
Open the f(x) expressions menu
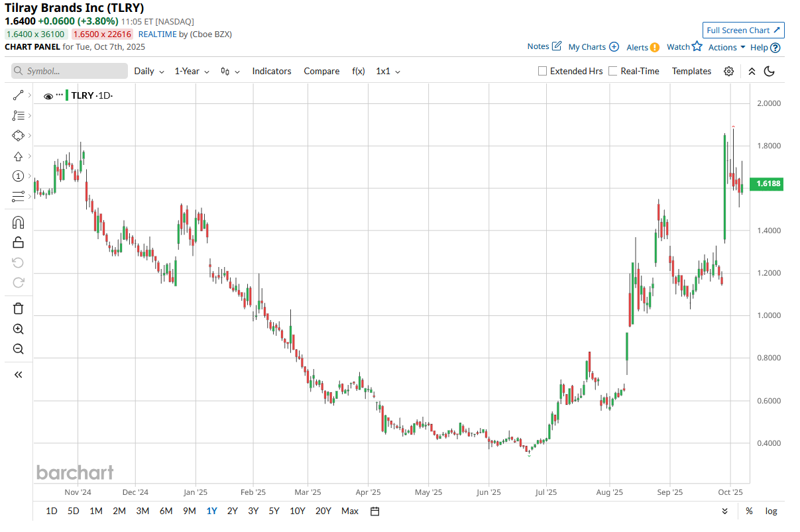(359, 71)
